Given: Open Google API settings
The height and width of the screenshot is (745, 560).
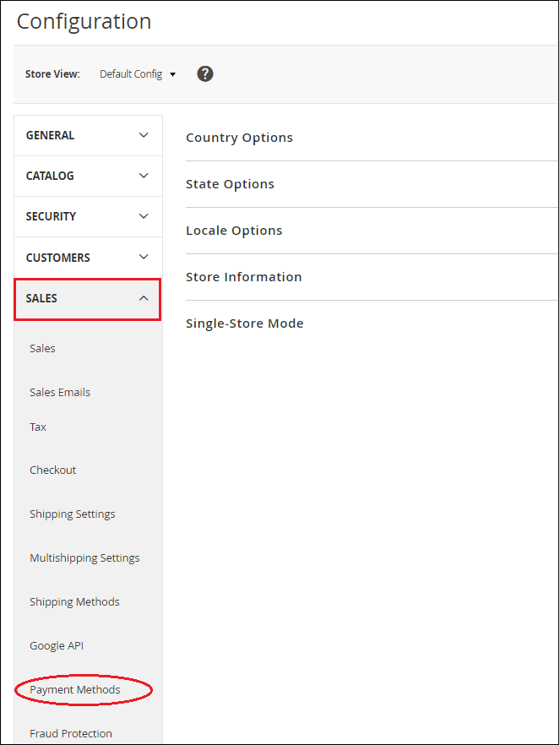Looking at the screenshot, I should click(x=57, y=645).
